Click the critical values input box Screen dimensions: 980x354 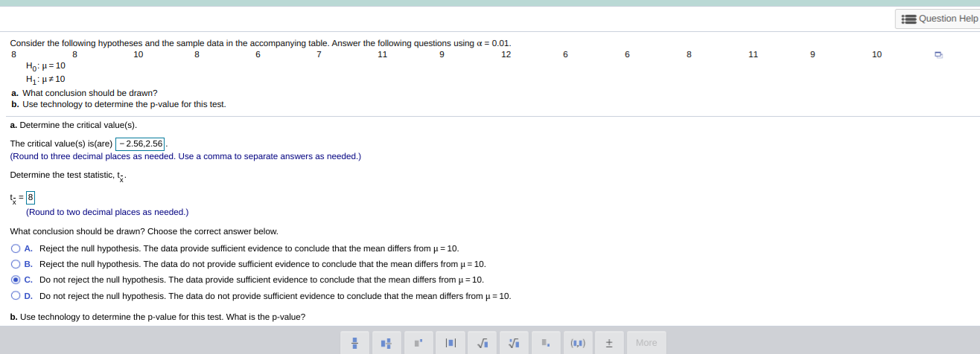(x=141, y=144)
